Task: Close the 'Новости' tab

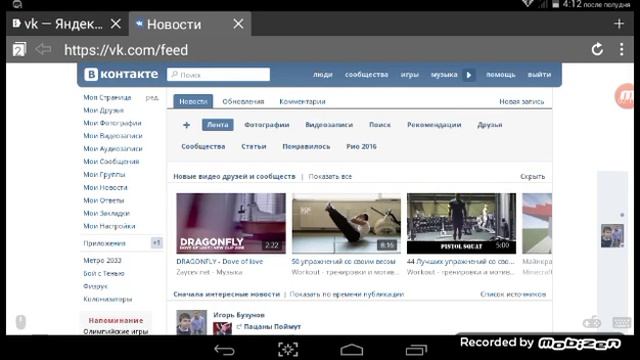Action: pos(238,24)
